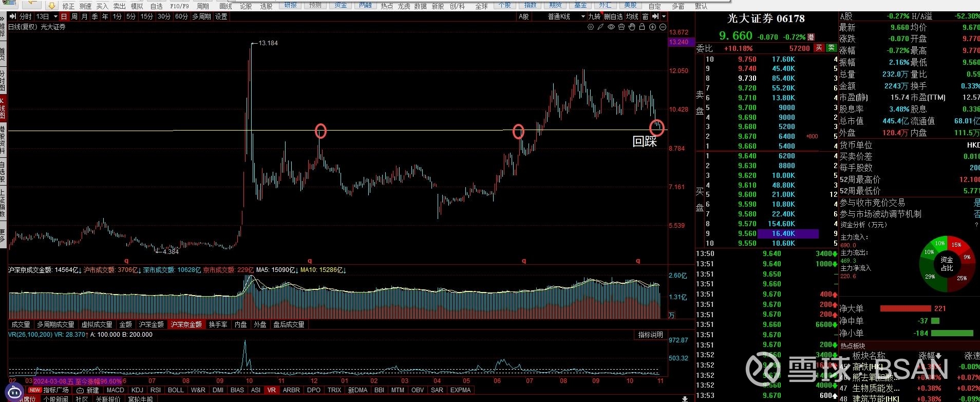The image size is (980, 402).
Task: Collapse panel with left arrow-bar icon
Action: [13, 16]
